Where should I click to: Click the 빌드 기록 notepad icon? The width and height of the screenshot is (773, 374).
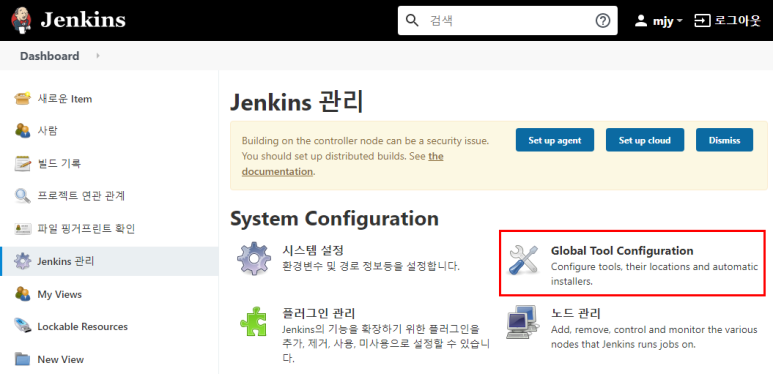click(23, 163)
